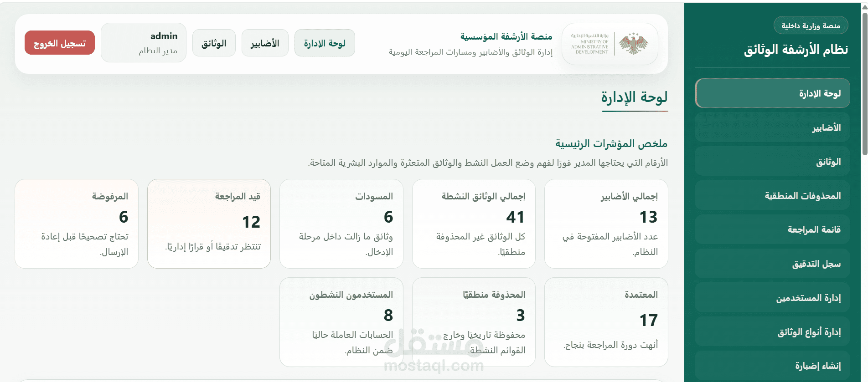The height and width of the screenshot is (382, 868).
Task: Click المستخدمون النشطون stat card
Action: 341,322
